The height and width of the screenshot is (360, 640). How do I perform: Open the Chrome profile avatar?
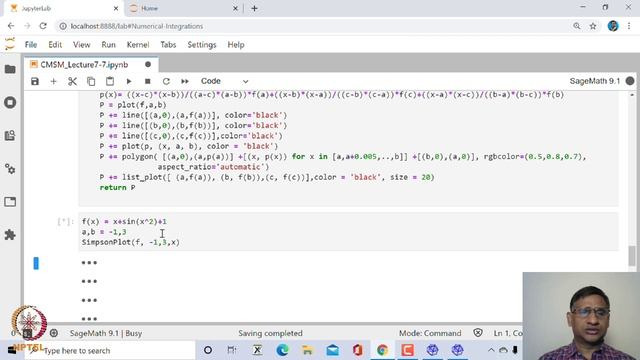pyautogui.click(x=613, y=26)
